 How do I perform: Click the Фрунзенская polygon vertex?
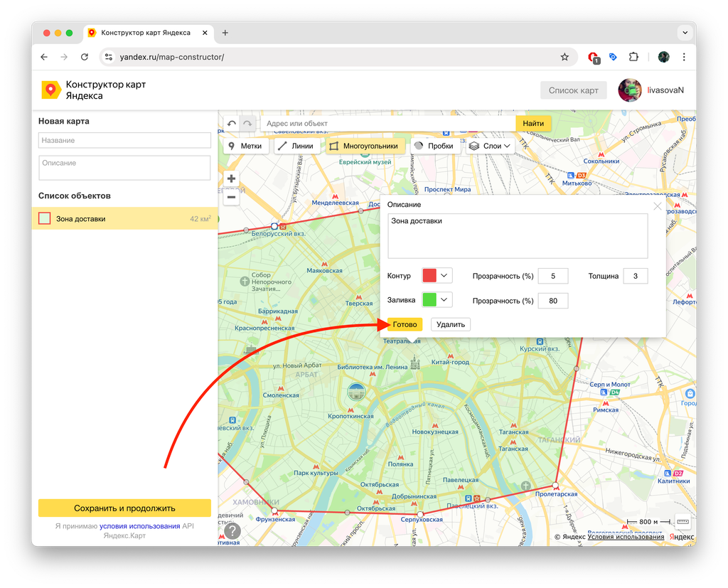(x=274, y=511)
